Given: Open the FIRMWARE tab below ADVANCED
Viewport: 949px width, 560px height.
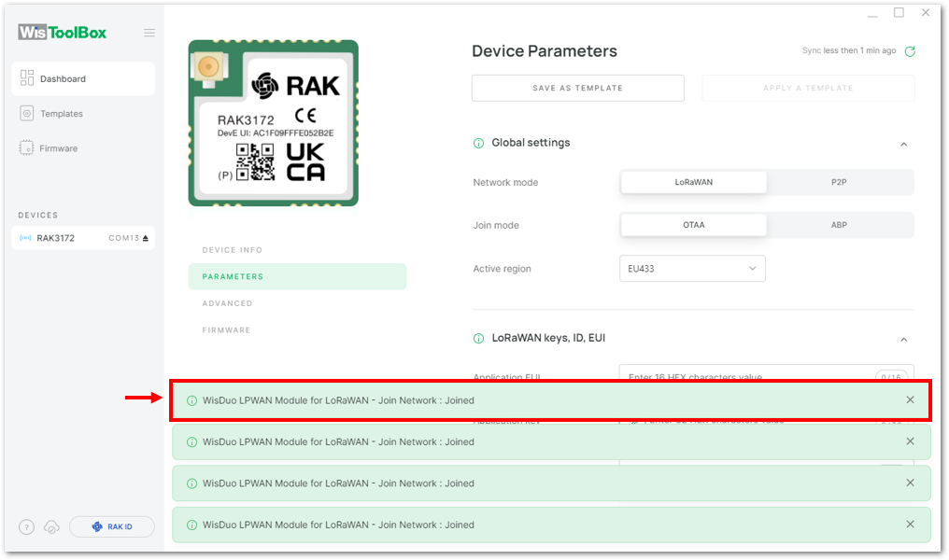Looking at the screenshot, I should tap(226, 330).
